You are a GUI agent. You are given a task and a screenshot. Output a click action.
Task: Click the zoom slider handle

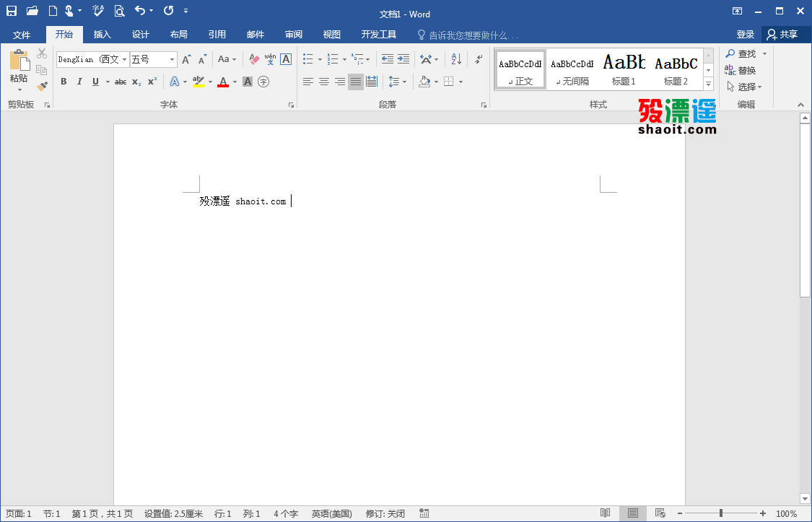[721, 513]
